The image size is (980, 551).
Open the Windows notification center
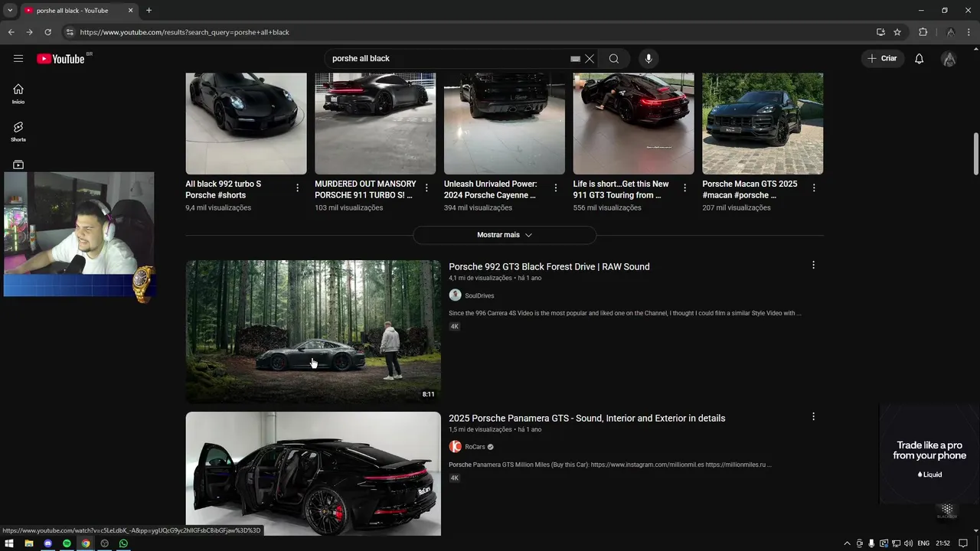point(963,543)
